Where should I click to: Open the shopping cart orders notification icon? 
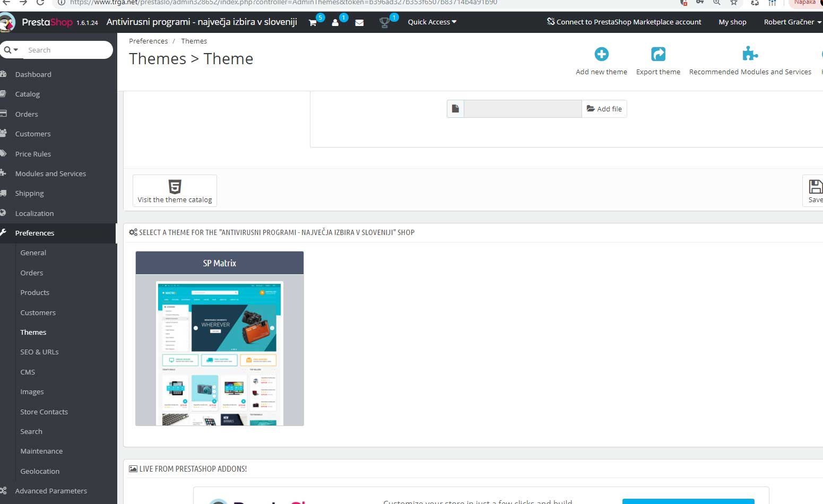(313, 22)
